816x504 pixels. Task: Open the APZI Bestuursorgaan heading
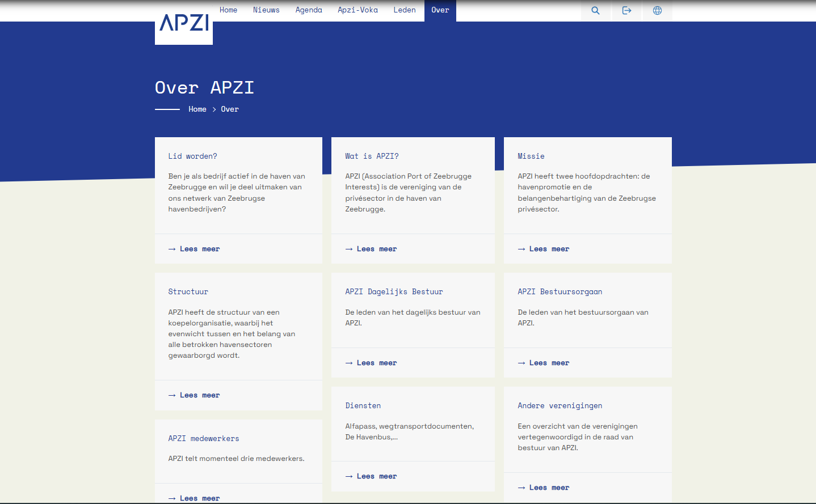[x=560, y=292]
